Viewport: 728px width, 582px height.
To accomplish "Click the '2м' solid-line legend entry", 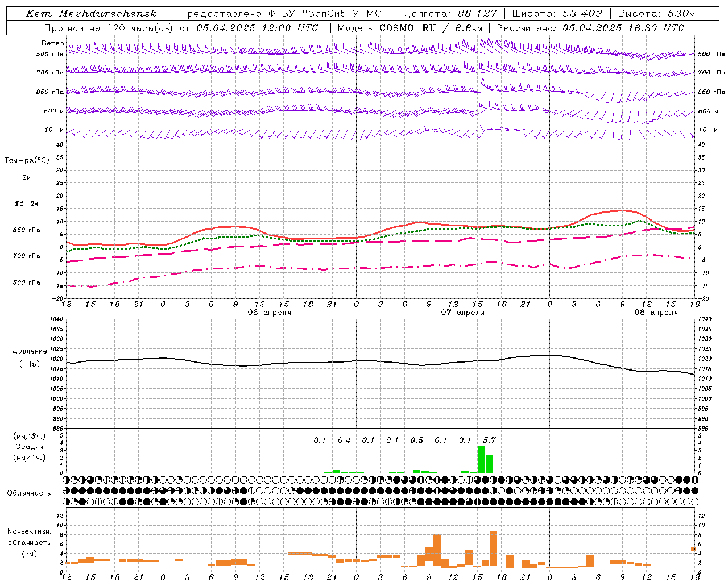I will coord(27,177).
